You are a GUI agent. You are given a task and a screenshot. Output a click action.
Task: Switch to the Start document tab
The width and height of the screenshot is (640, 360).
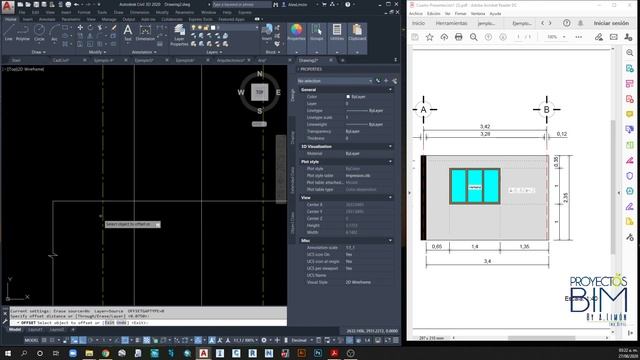point(16,60)
